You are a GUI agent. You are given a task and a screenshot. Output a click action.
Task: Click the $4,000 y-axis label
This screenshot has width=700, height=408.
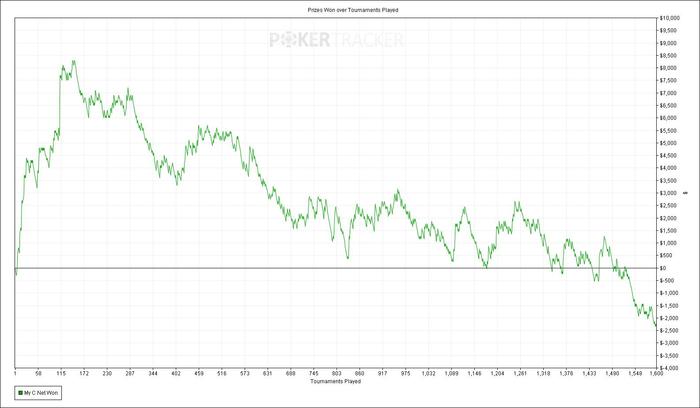(669, 168)
